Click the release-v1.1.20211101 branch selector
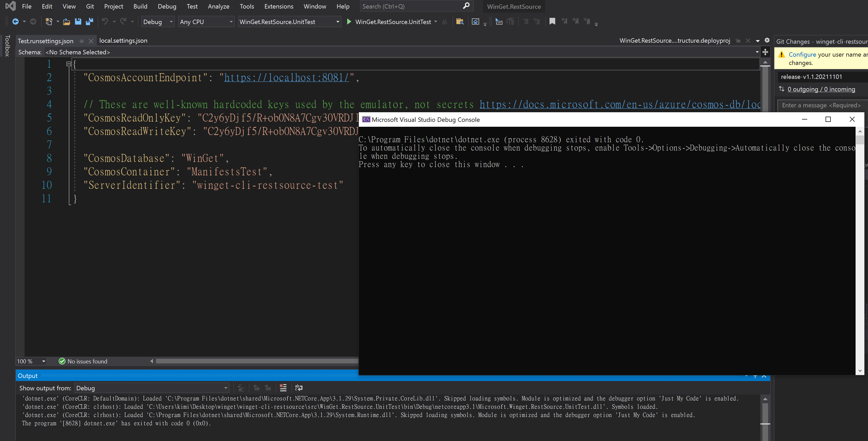The image size is (868, 441). 822,77
